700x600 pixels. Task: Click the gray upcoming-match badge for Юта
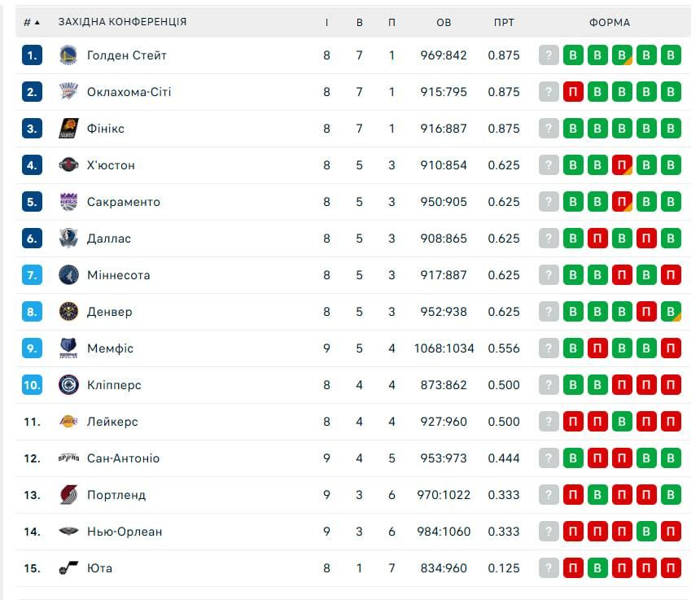pos(549,568)
